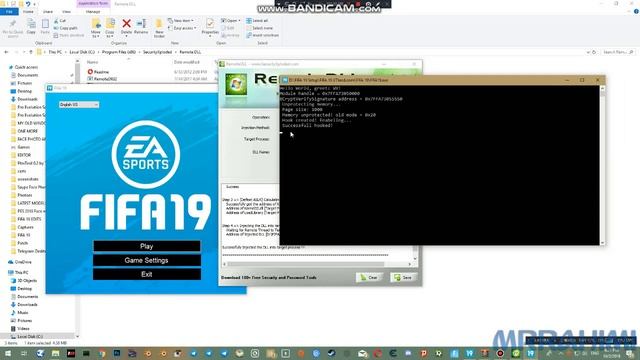
Task: Click Copy path in the ribbon
Action: [65, 28]
